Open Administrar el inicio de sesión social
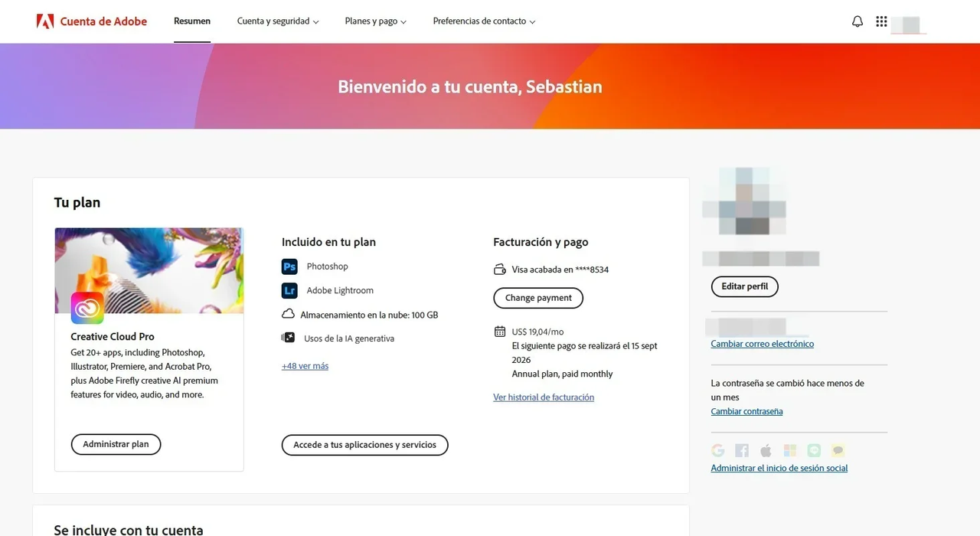Screen dimensions: 980x536 pos(779,468)
